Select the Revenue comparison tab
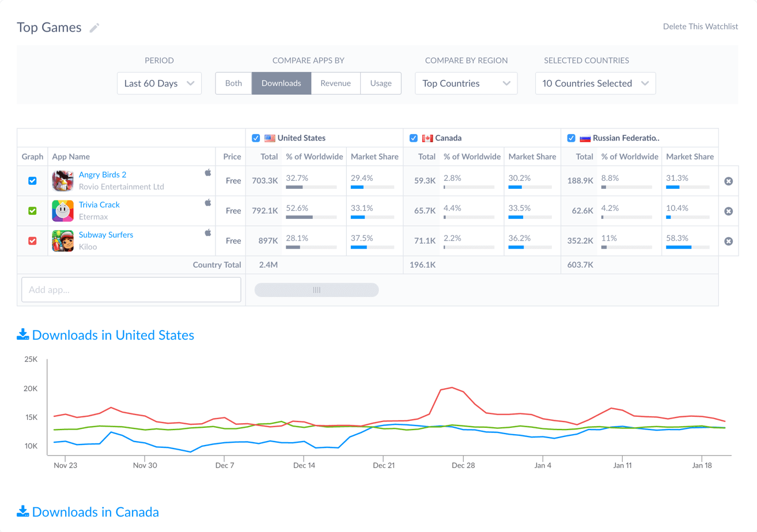The height and width of the screenshot is (532, 757). [336, 83]
